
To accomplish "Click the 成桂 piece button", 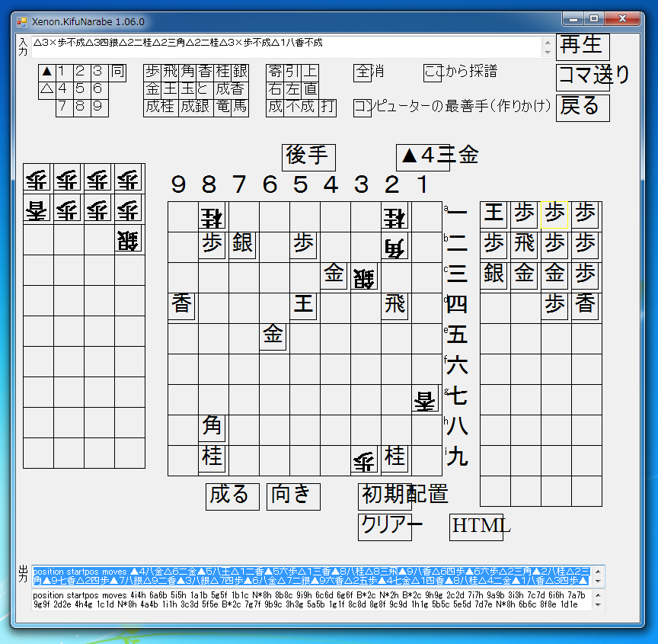I will 161,107.
